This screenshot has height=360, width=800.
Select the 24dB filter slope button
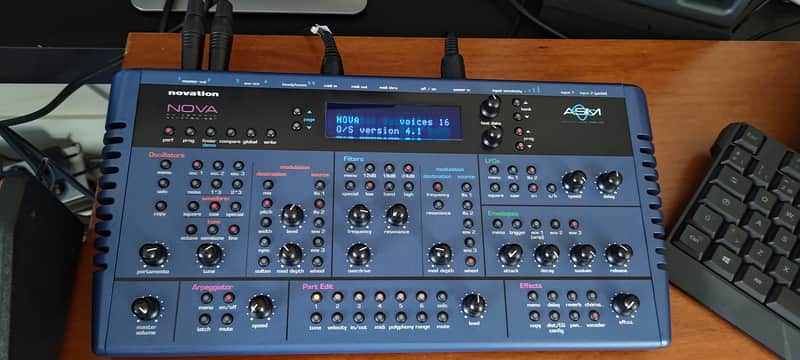pos(408,169)
